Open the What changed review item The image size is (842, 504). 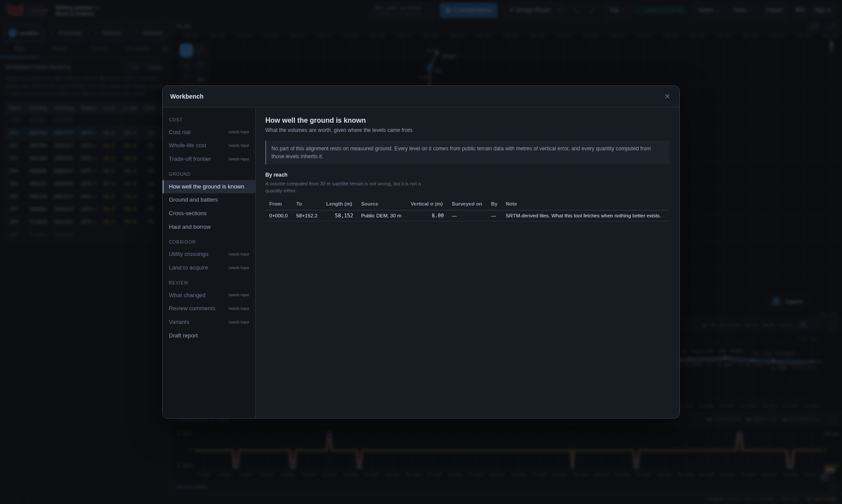[x=209, y=295]
